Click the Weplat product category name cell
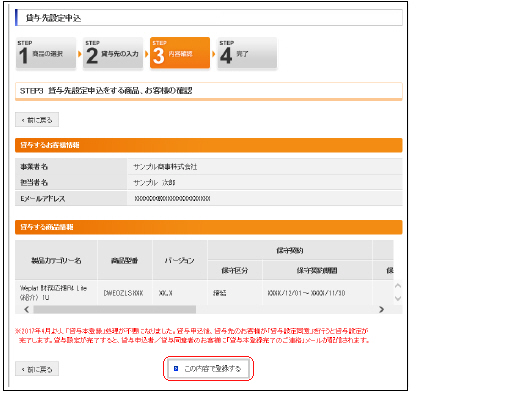Image resolution: width=521 pixels, height=397 pixels. pos(53,293)
